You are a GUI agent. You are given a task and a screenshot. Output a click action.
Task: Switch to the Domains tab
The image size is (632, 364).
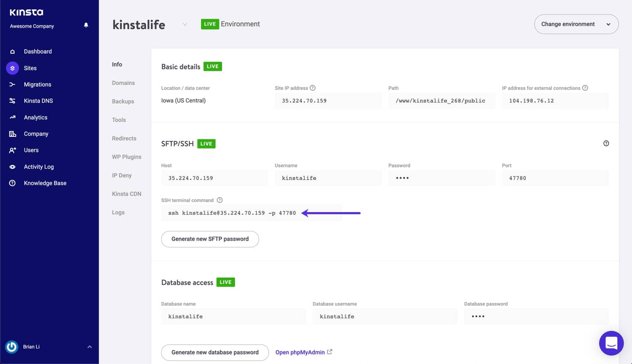pyautogui.click(x=123, y=83)
